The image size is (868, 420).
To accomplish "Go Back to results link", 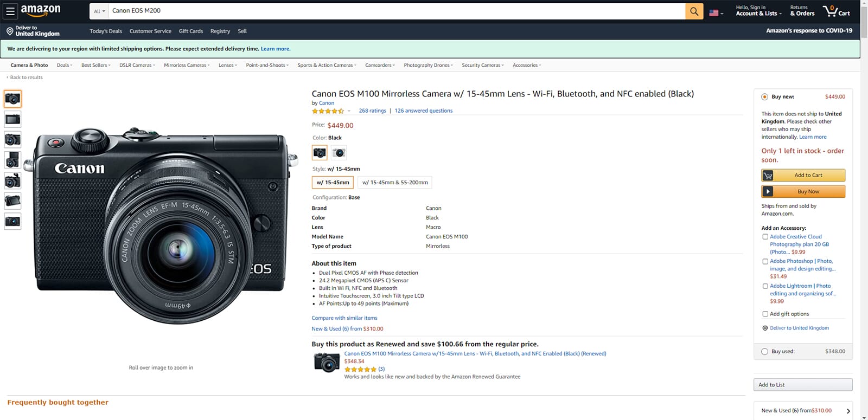I will (26, 77).
